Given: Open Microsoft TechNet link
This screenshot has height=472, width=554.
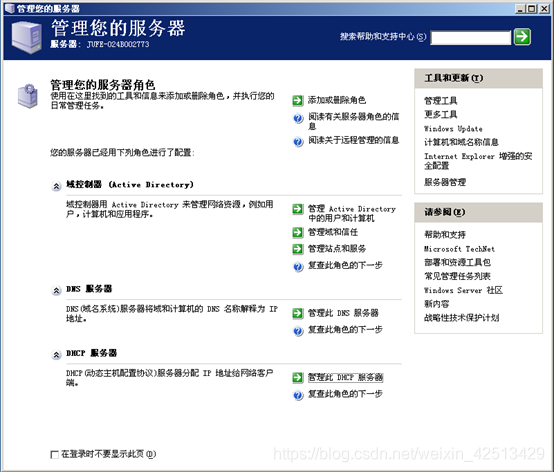Looking at the screenshot, I should coord(459,249).
